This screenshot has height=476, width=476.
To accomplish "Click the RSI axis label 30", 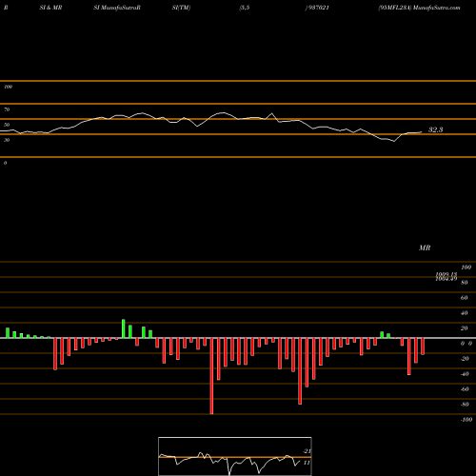I will pyautogui.click(x=7, y=140).
